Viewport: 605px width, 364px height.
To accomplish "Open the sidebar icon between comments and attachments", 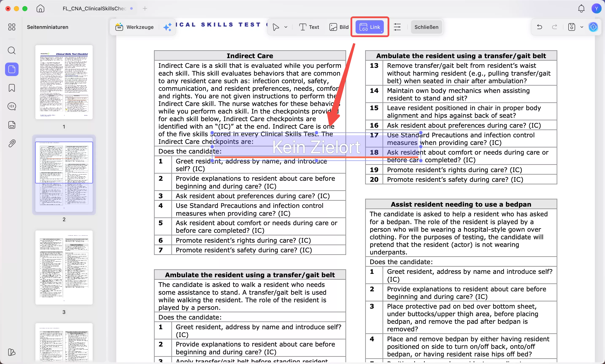I will 12,125.
